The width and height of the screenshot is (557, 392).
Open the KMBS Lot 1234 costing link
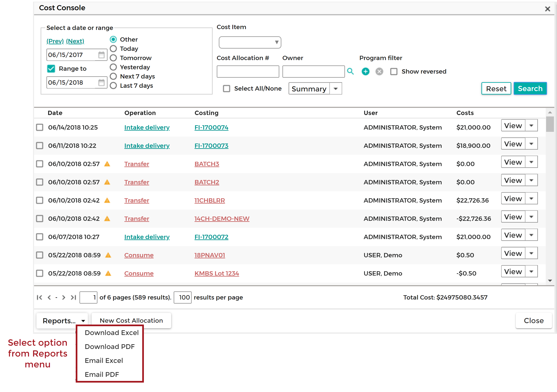(217, 273)
